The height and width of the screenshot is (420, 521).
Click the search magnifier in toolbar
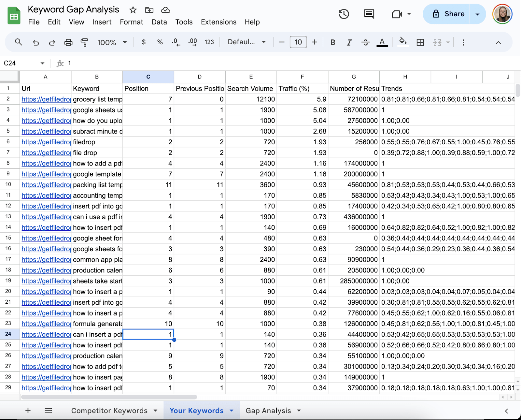19,42
